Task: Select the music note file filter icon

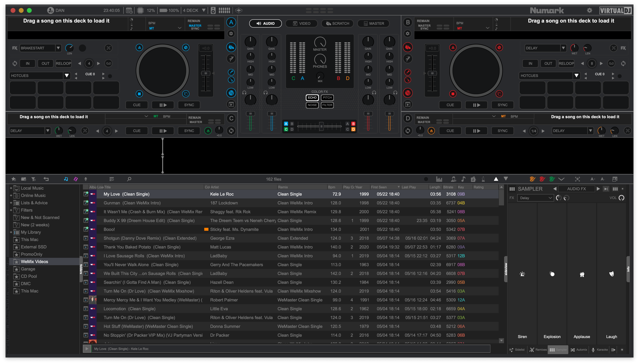Action: point(66,179)
